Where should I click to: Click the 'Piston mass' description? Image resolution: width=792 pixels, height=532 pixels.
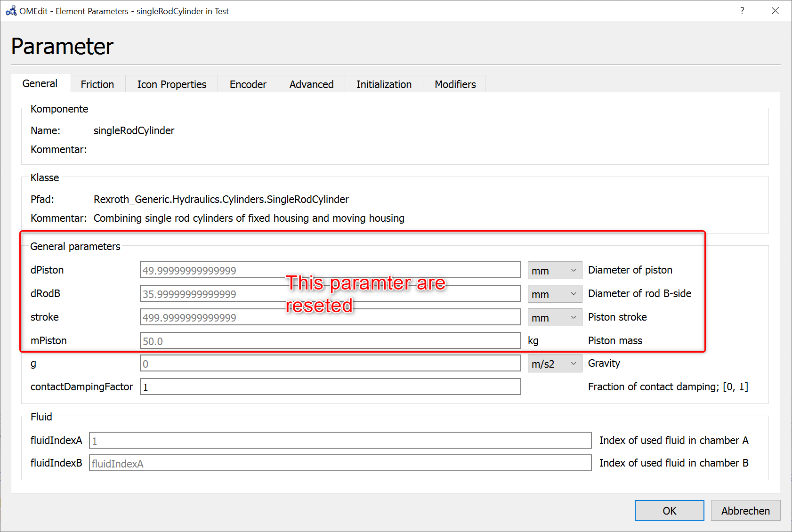(x=615, y=340)
